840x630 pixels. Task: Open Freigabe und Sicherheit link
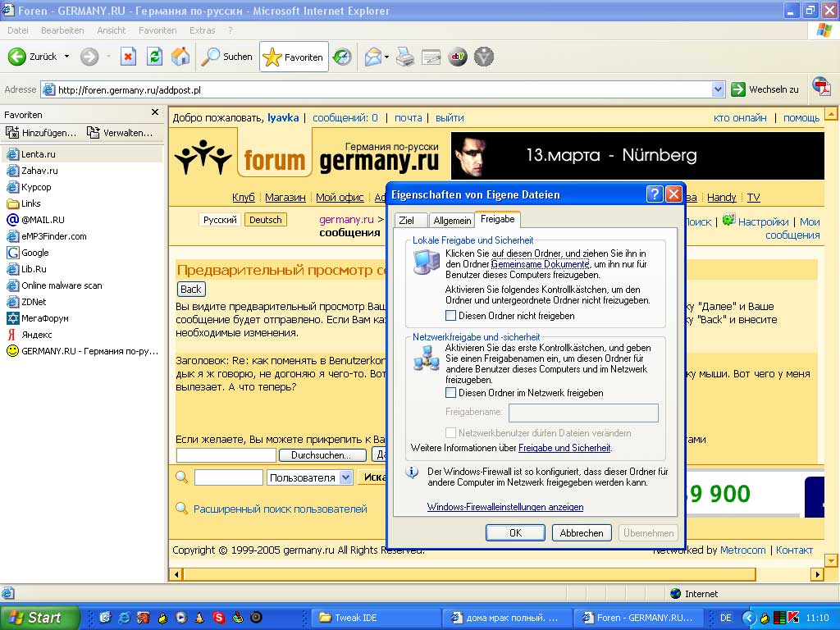point(564,448)
